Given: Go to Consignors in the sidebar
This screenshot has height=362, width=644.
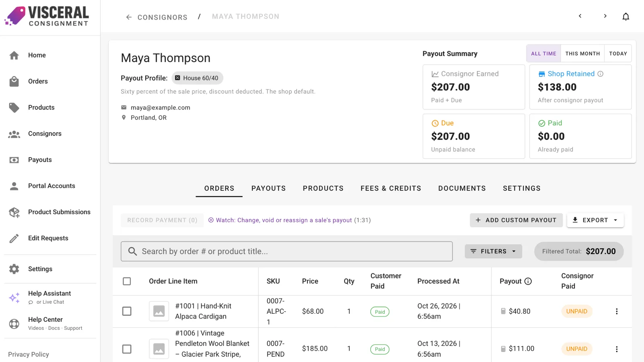Looking at the screenshot, I should click(x=50, y=134).
